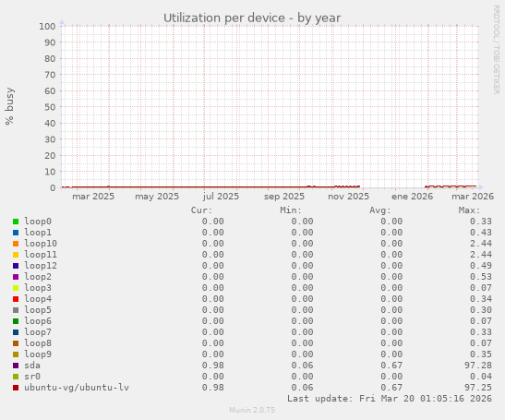Screen dimensions: 505x420
Task: Click sr0 max value 0.04
Action: tap(481, 377)
